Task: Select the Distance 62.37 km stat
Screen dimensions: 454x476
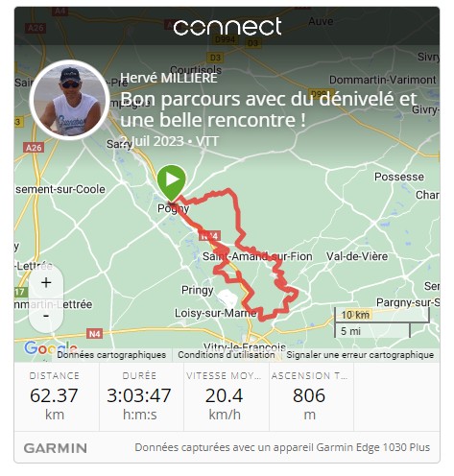Action: [x=55, y=396]
